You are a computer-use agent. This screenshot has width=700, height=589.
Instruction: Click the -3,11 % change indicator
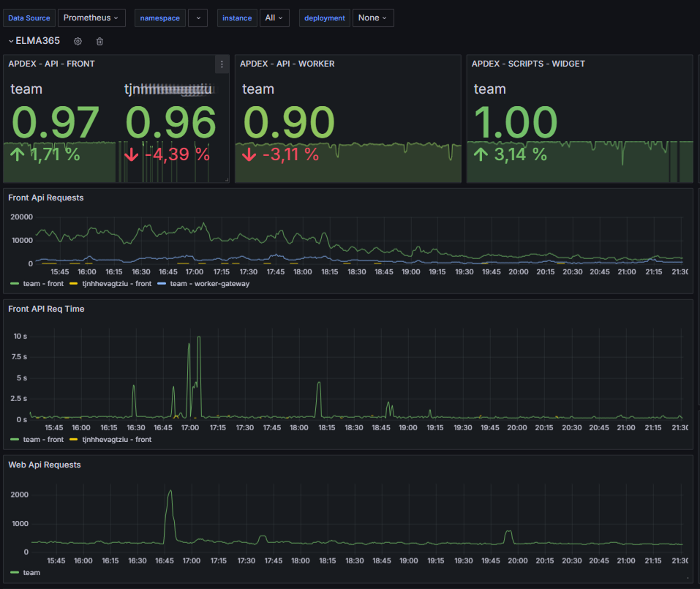(x=281, y=154)
